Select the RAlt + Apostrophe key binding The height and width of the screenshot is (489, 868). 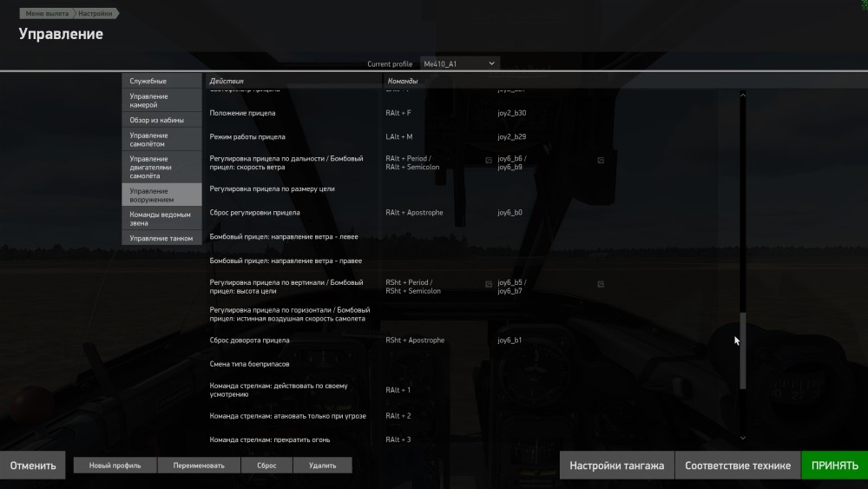[x=414, y=213]
